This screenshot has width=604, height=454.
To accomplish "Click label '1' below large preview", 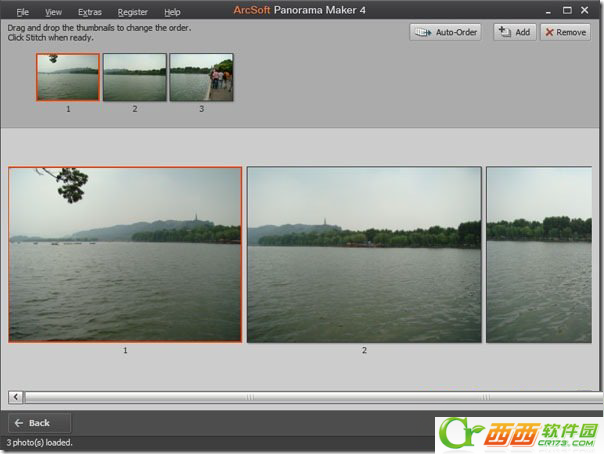I will tap(125, 350).
